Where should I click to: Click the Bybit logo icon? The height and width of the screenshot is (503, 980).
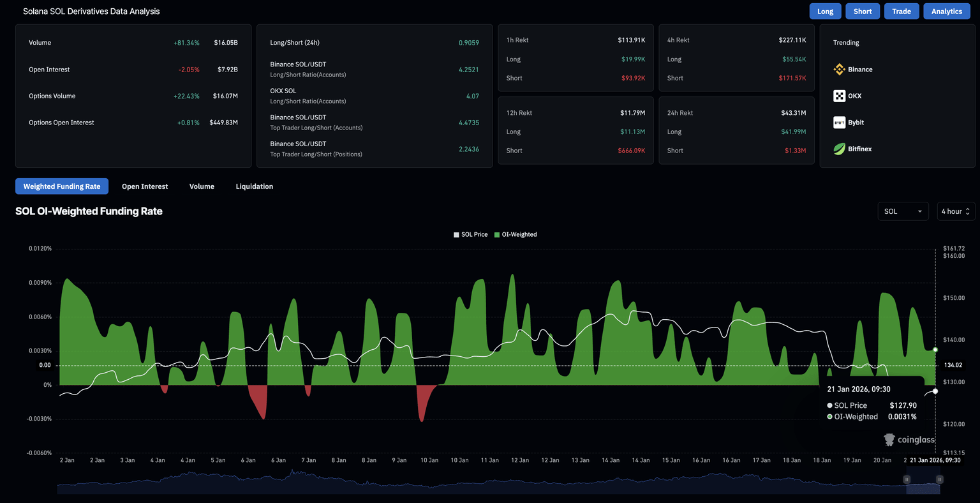pos(839,123)
